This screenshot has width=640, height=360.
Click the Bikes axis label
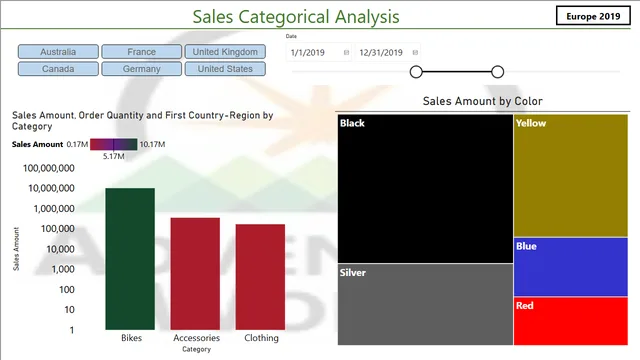pyautogui.click(x=131, y=338)
